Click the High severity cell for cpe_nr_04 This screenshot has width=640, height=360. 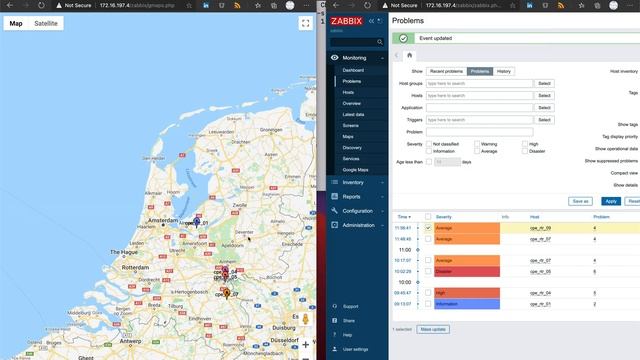coord(467,293)
